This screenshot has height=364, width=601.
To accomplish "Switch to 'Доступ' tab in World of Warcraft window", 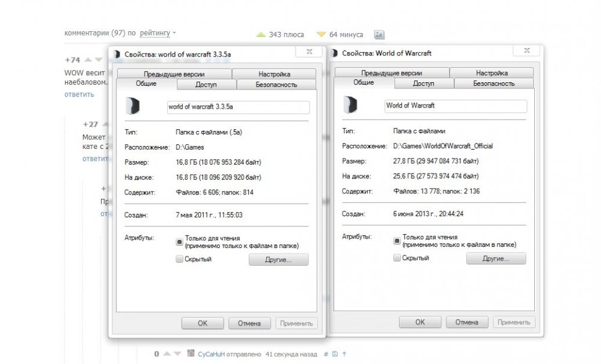I will 424,83.
